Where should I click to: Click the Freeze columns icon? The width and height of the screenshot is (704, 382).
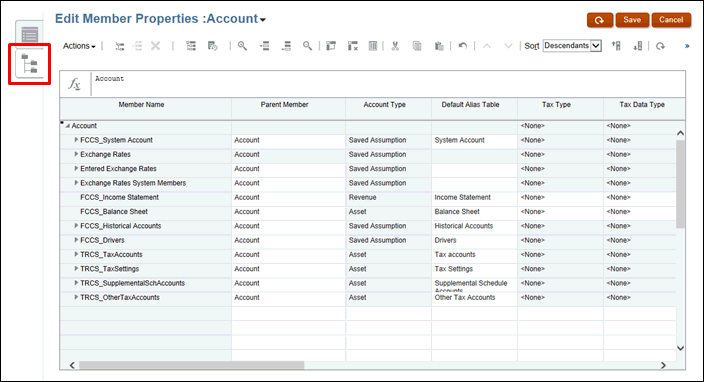[373, 46]
